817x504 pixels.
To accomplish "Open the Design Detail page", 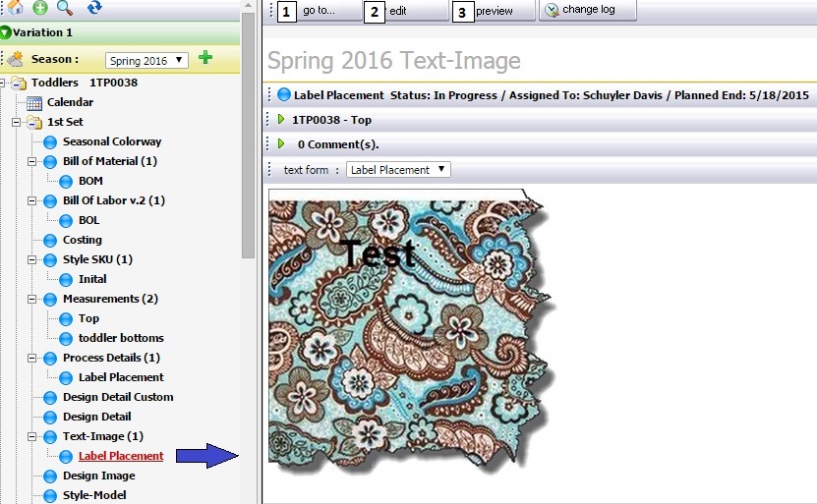I will (97, 417).
